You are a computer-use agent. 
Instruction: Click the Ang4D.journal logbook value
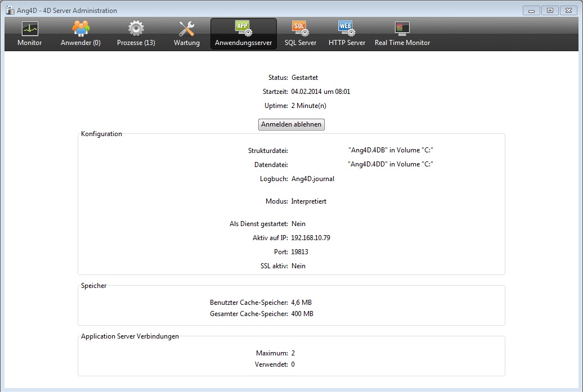(x=312, y=179)
